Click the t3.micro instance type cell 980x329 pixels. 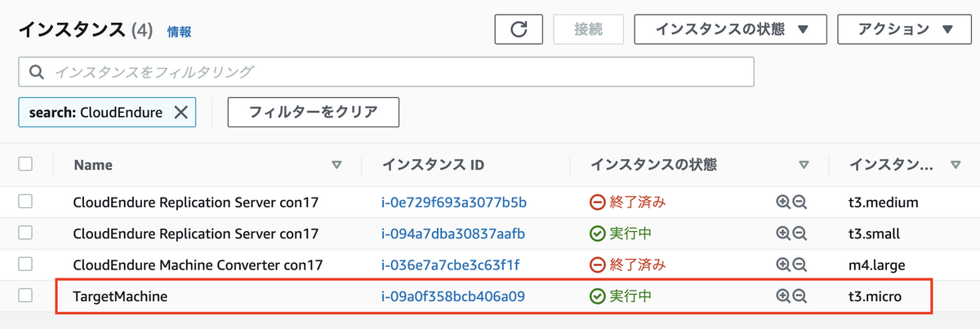pyautogui.click(x=875, y=296)
